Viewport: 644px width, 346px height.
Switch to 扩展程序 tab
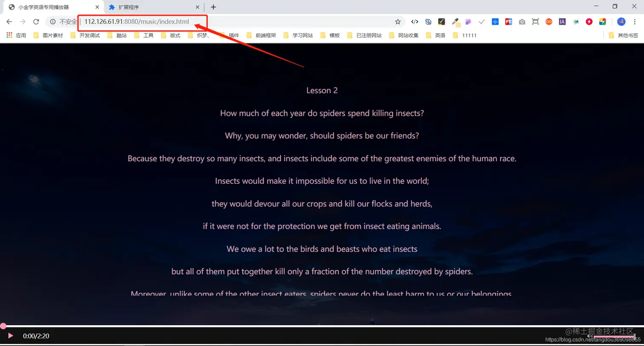[153, 7]
